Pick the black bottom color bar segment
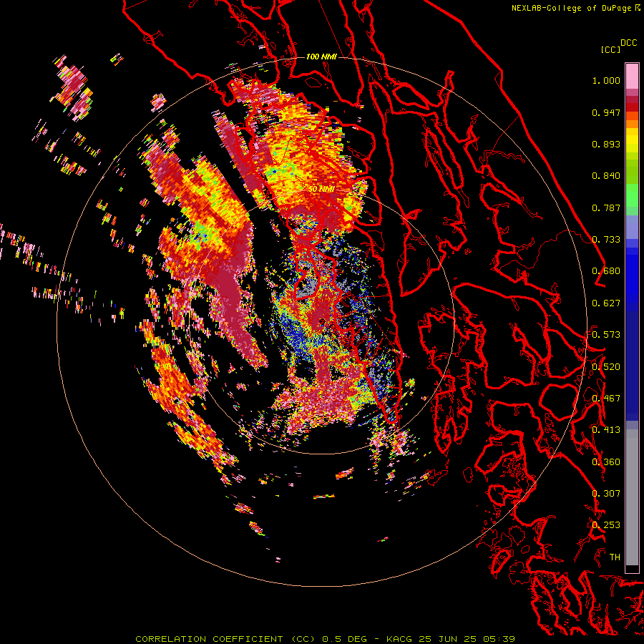 tap(632, 569)
